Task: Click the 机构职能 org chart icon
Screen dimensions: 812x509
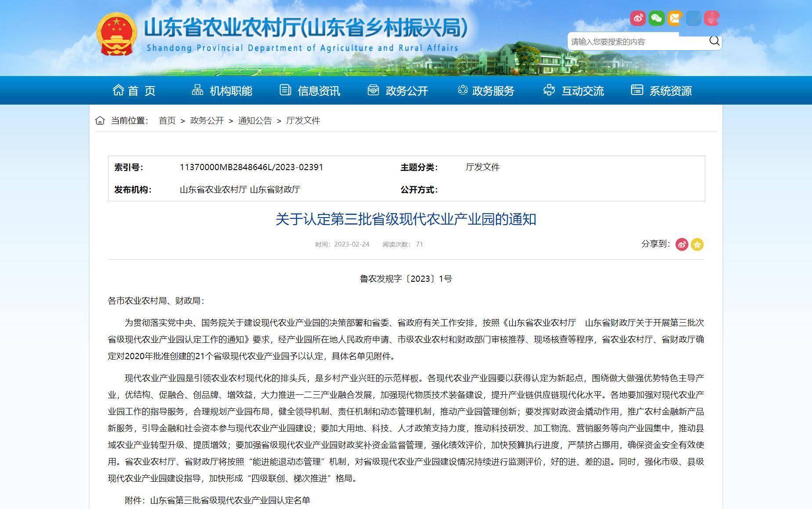Action: (x=197, y=90)
